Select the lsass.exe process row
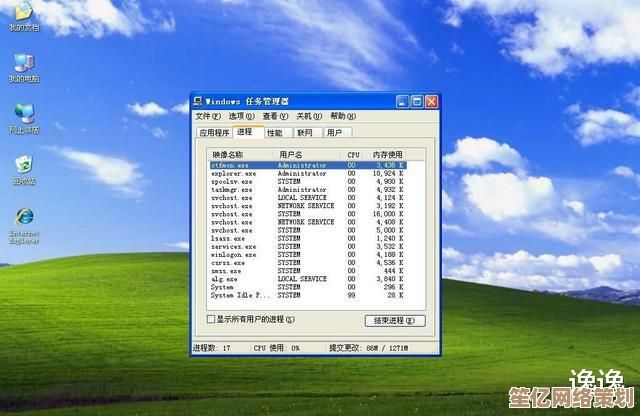 point(308,238)
